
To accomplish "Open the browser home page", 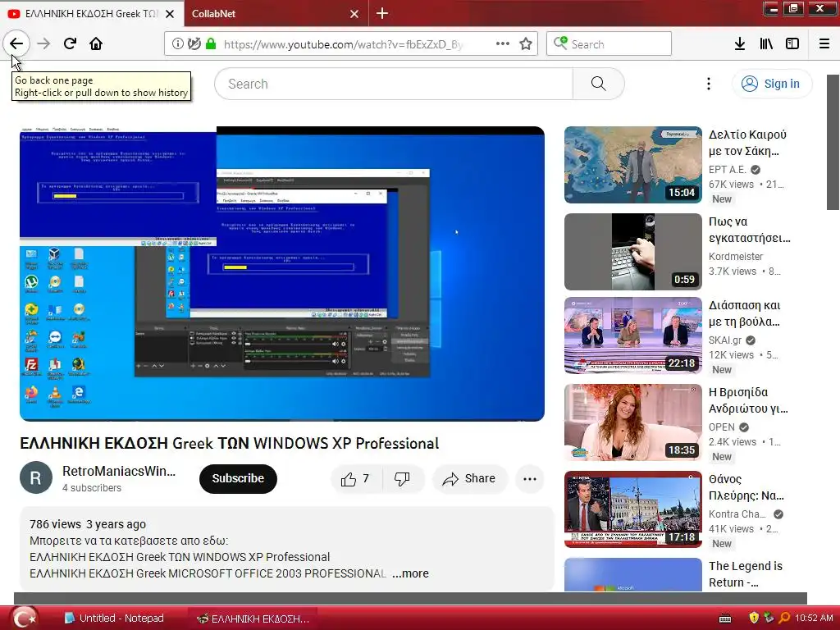I will tap(96, 43).
